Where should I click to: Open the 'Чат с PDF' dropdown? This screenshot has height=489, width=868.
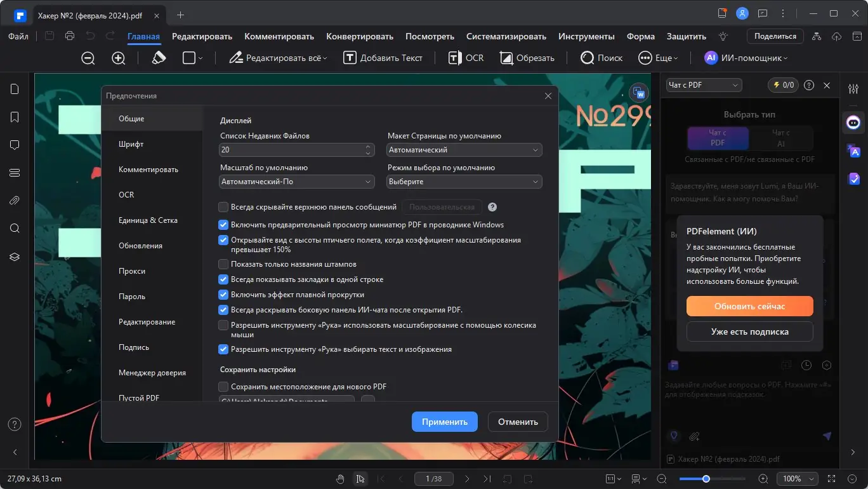click(704, 85)
